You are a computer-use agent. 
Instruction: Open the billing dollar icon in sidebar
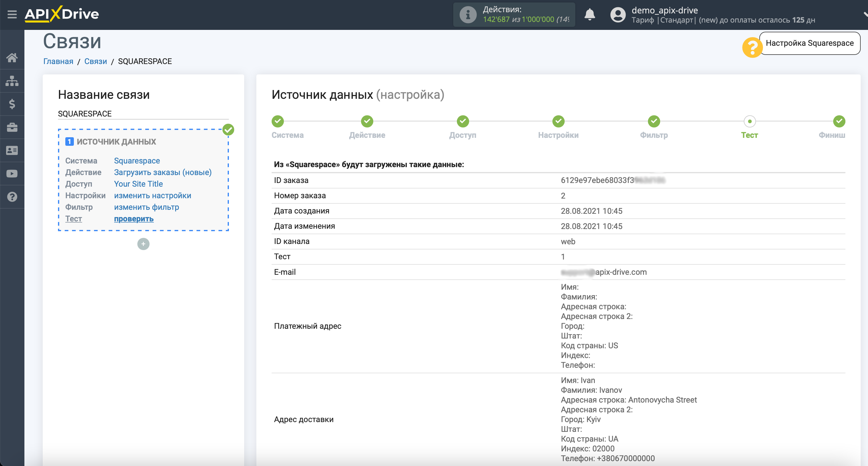tap(12, 104)
